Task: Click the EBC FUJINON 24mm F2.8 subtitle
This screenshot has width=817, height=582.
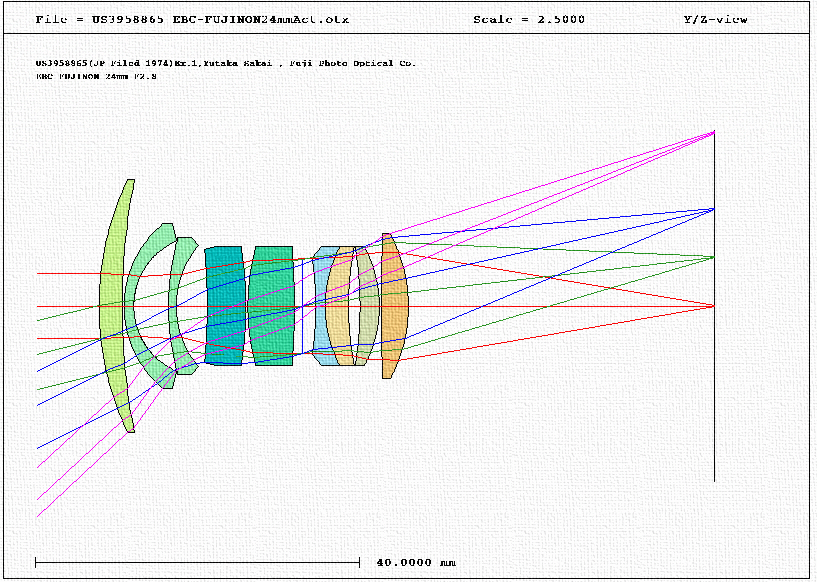Action: coord(96,76)
